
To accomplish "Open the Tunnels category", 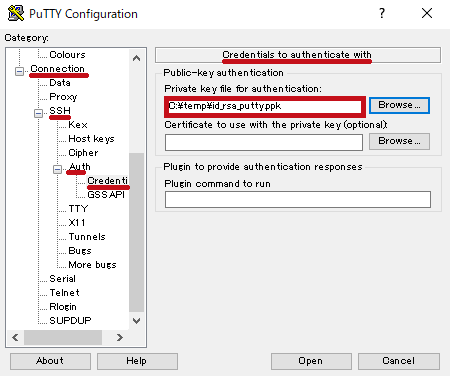I will pyautogui.click(x=87, y=237).
